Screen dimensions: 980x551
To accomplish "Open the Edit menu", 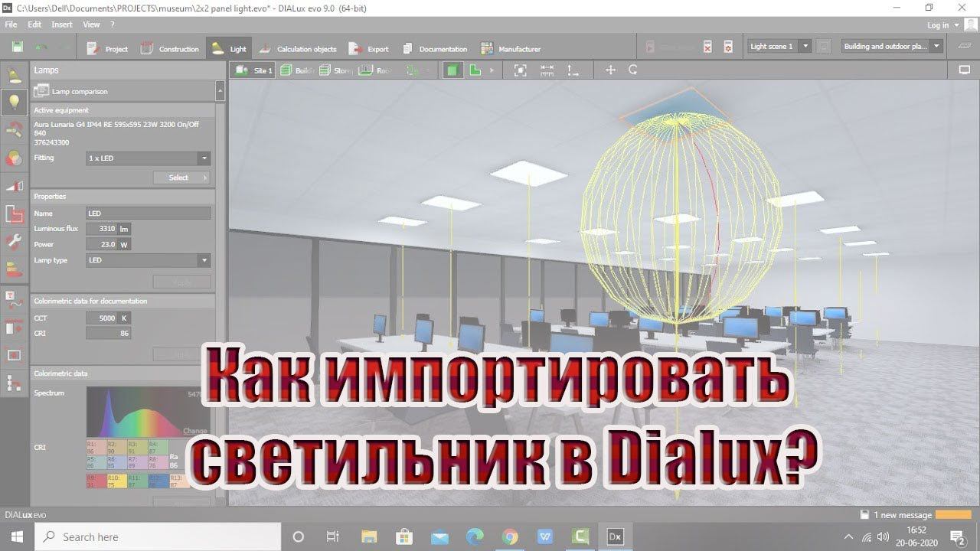I will pos(34,24).
